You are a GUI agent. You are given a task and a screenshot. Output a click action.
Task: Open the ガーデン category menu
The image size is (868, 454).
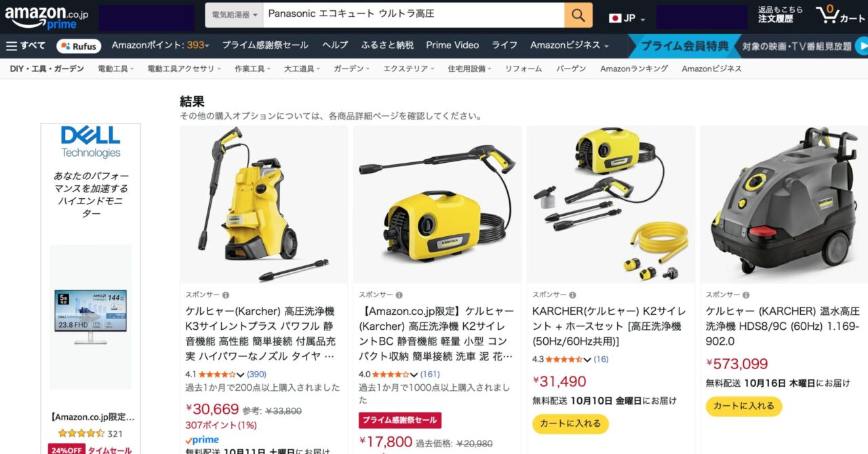tap(351, 69)
